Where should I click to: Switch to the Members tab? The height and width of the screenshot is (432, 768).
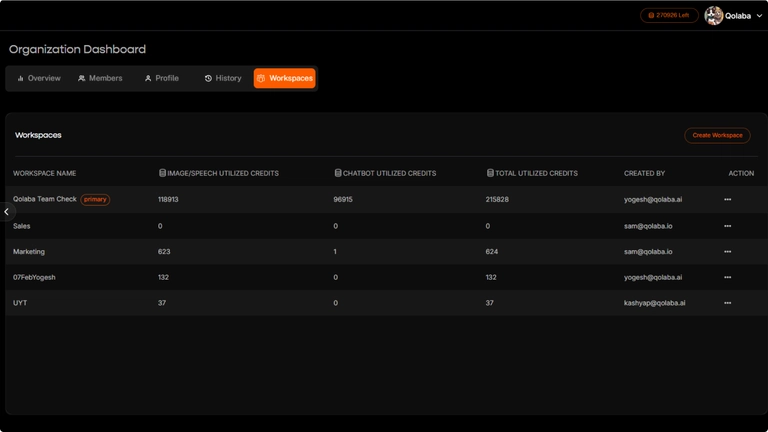pos(100,78)
